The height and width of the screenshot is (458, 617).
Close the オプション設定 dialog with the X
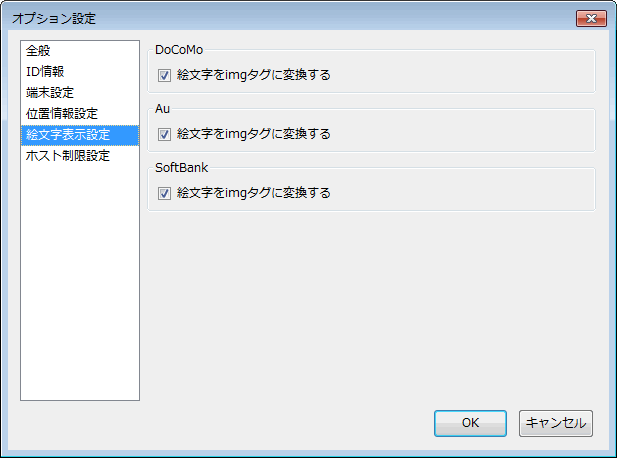tap(591, 18)
